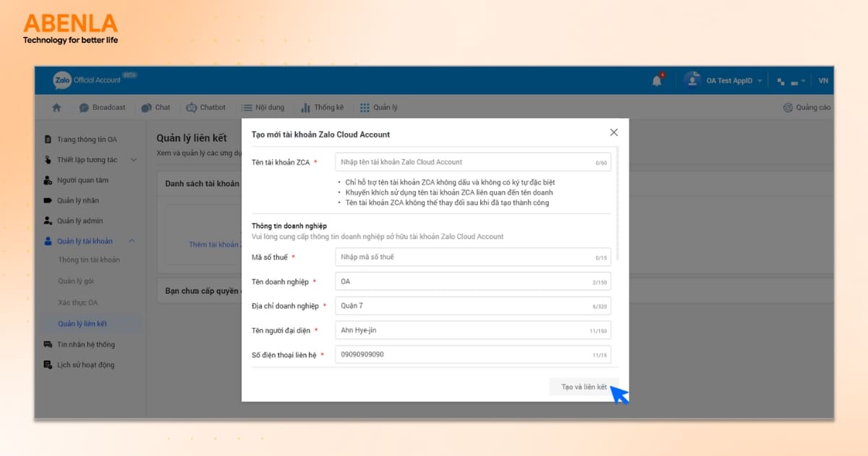Screen dimensions: 868x456
Task: Click the Tên doanh nghiệp field
Action: pyautogui.click(x=473, y=282)
